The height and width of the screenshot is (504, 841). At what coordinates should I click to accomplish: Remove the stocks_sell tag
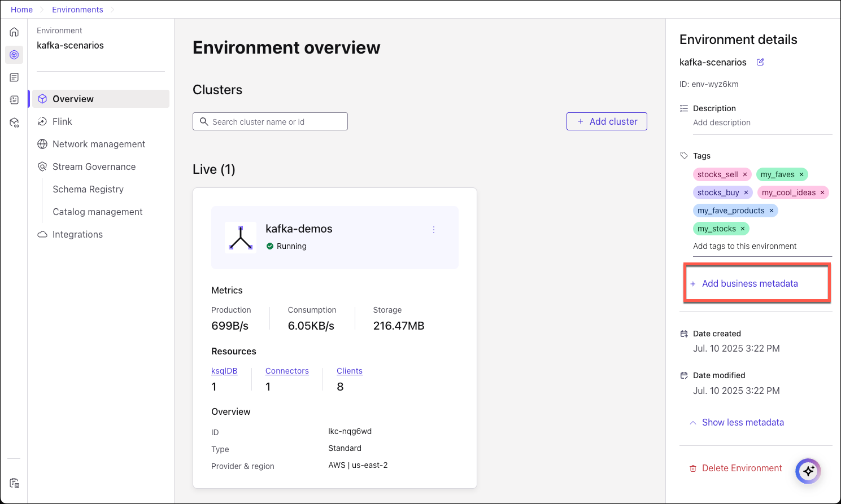pyautogui.click(x=745, y=174)
